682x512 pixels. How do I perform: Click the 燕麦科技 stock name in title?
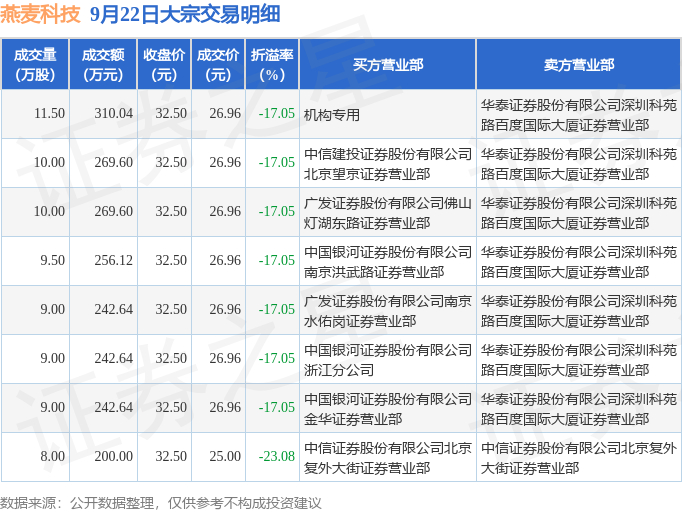pos(40,14)
